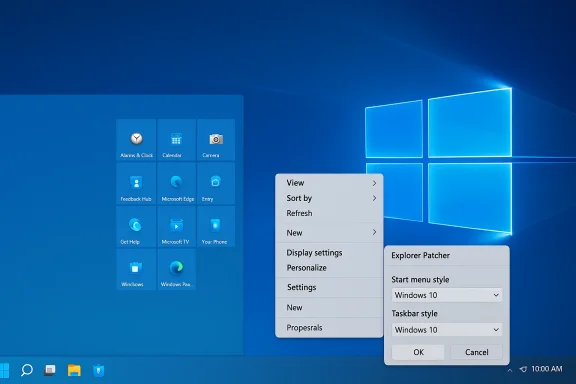Choose Propesrals from the context menu
Image resolution: width=576 pixels, height=384 pixels.
coord(329,327)
